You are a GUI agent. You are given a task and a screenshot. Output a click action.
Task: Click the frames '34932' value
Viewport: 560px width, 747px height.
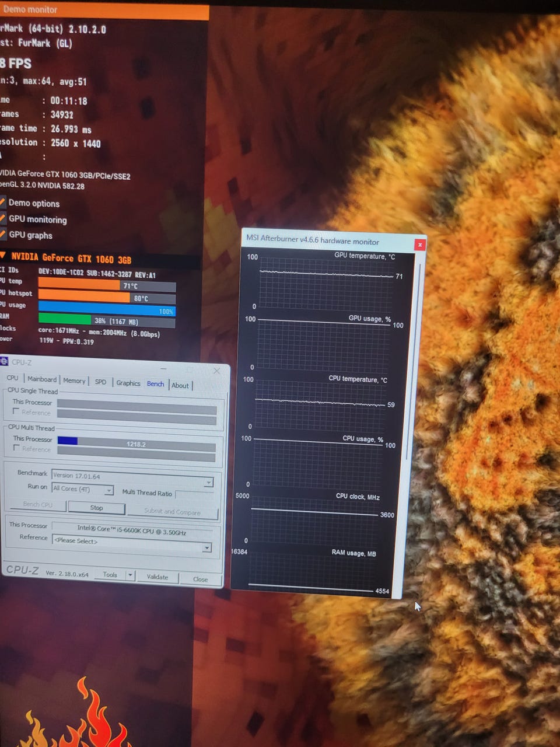(x=62, y=115)
